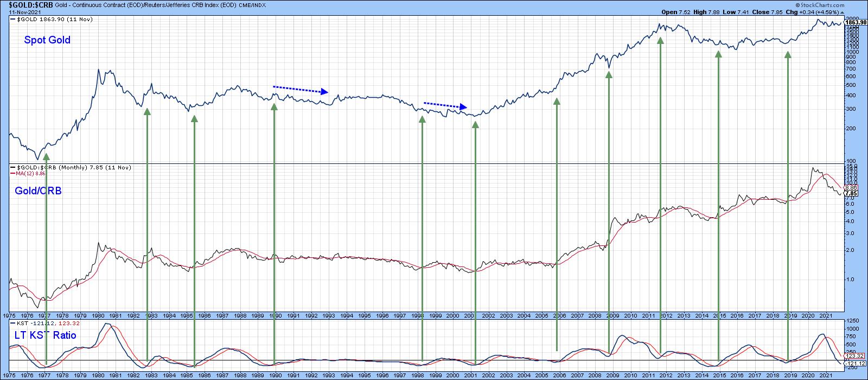
Task: Select the green arrowhead at 2015
Action: (718, 54)
